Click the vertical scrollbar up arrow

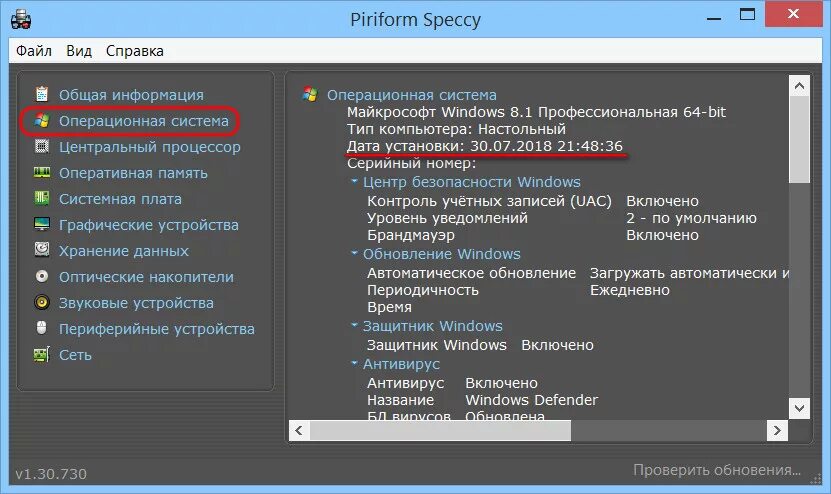click(799, 85)
